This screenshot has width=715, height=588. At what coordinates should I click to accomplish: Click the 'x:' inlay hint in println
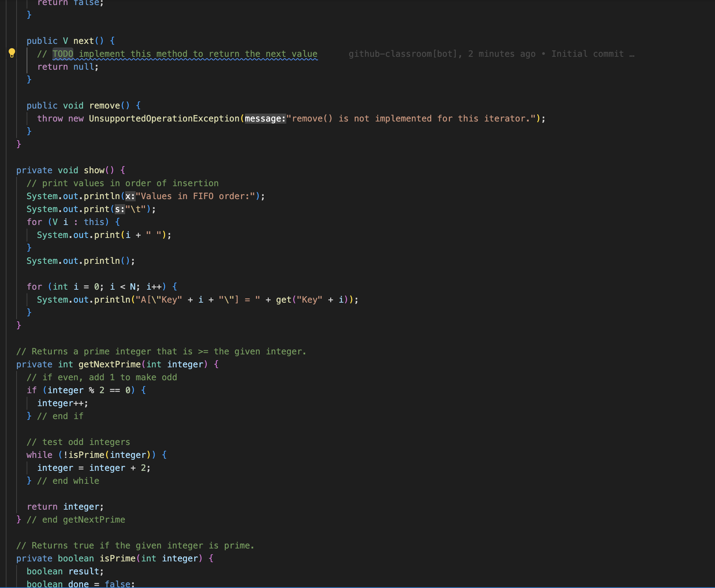tap(130, 196)
